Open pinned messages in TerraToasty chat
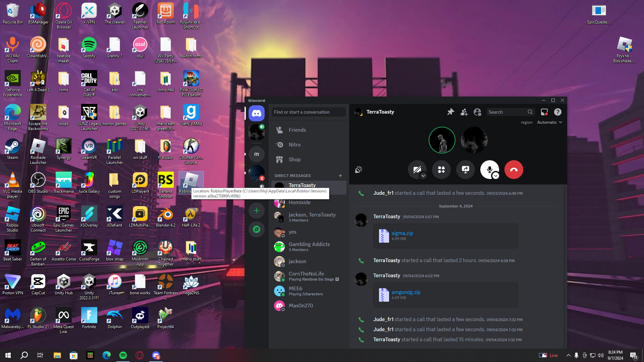 450,112
